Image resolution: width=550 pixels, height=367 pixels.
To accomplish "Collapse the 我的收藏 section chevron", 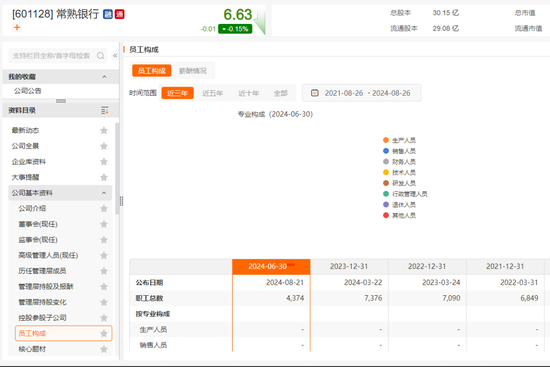I will [104, 76].
